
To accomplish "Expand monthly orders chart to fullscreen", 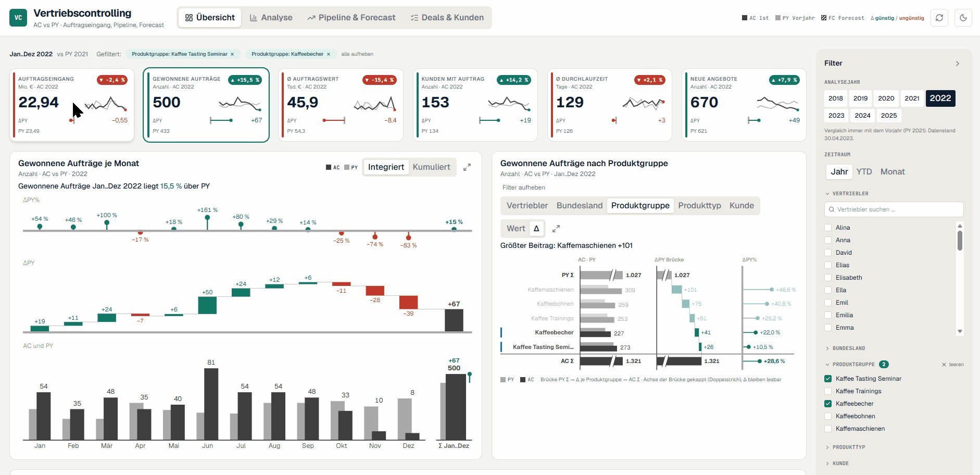I will 467,167.
